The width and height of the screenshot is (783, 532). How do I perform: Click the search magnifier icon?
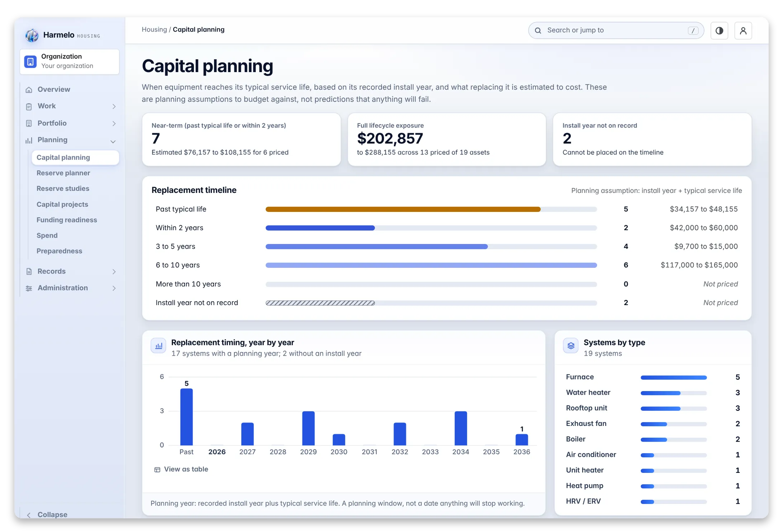click(x=538, y=30)
